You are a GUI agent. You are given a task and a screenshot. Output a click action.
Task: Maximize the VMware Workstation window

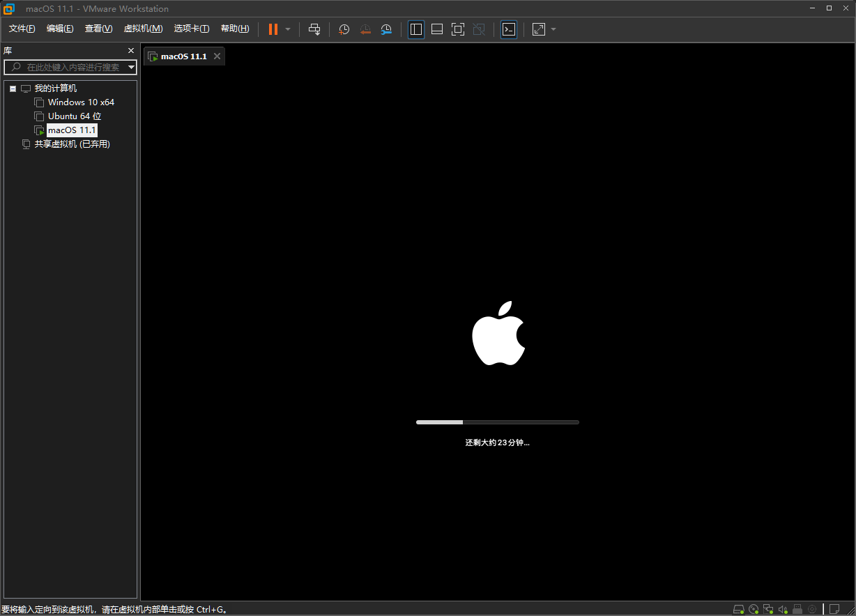click(829, 8)
